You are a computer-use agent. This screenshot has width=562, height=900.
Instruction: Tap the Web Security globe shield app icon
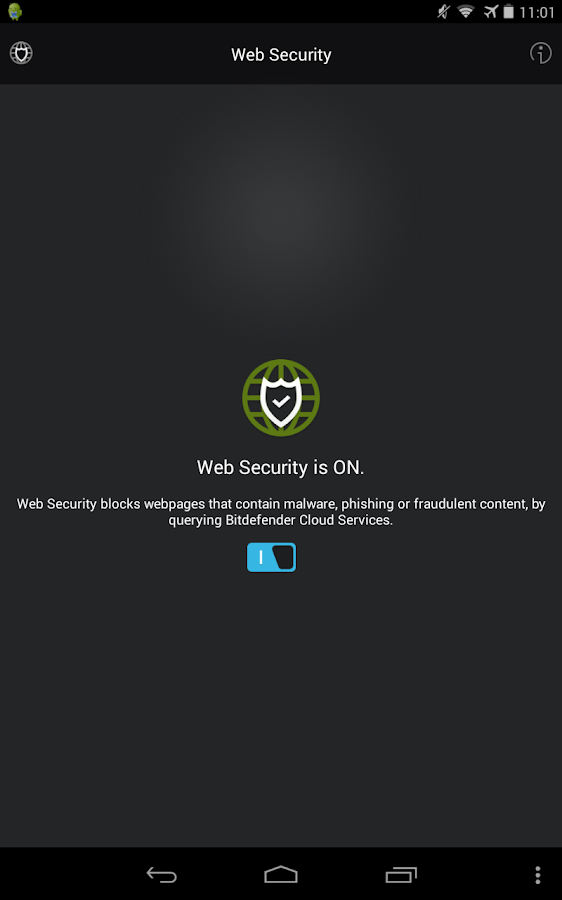coord(21,53)
